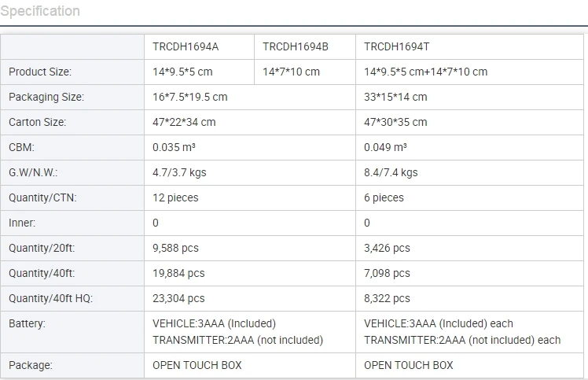
Task: Select the TRCDH1694B column header
Action: point(296,46)
